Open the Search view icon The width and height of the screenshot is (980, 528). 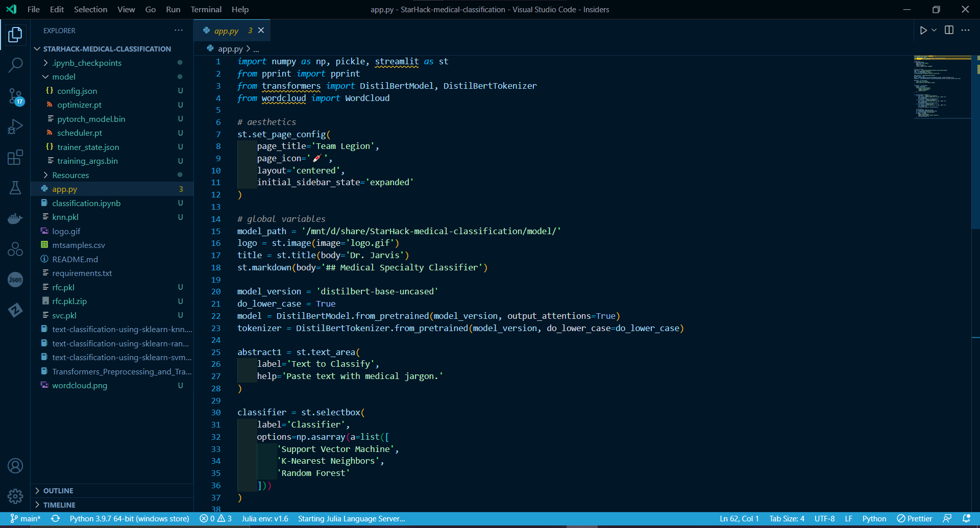tap(15, 65)
